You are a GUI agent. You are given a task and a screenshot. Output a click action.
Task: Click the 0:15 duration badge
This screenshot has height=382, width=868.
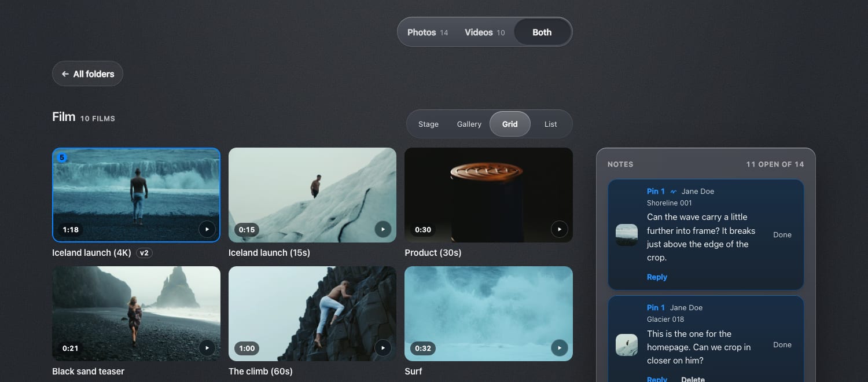tap(247, 230)
